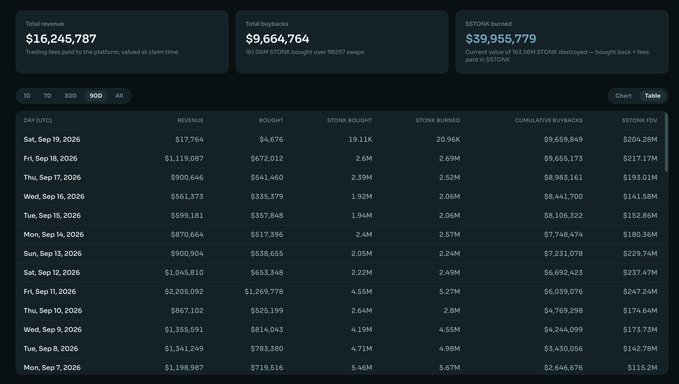This screenshot has width=679, height=384.
Task: Select the Sat, Sep 19, 2026 row date
Action: (x=52, y=139)
